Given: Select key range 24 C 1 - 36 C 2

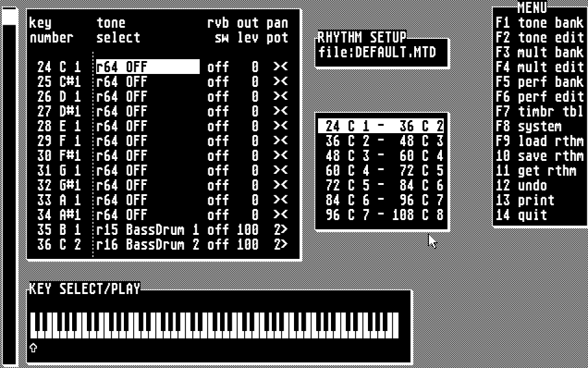Looking at the screenshot, I should (381, 126).
